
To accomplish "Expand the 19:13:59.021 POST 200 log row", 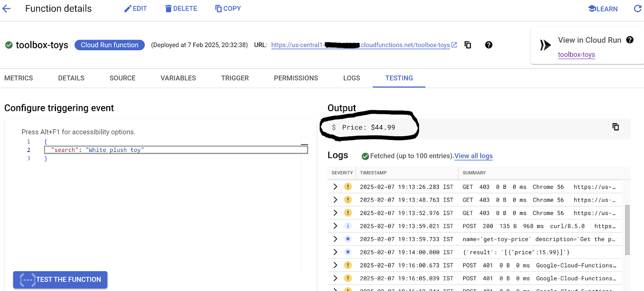I will 335,226.
